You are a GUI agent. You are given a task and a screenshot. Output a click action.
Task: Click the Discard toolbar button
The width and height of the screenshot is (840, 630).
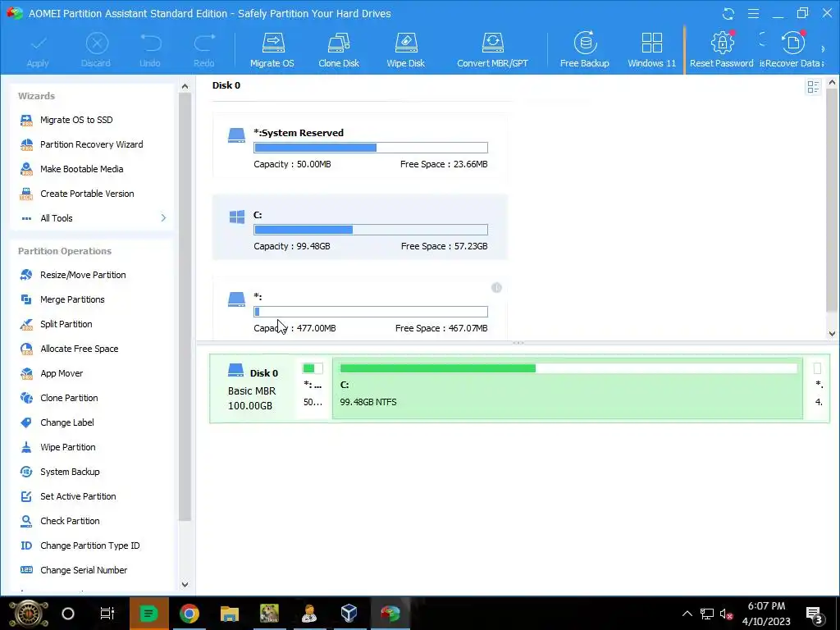point(96,50)
